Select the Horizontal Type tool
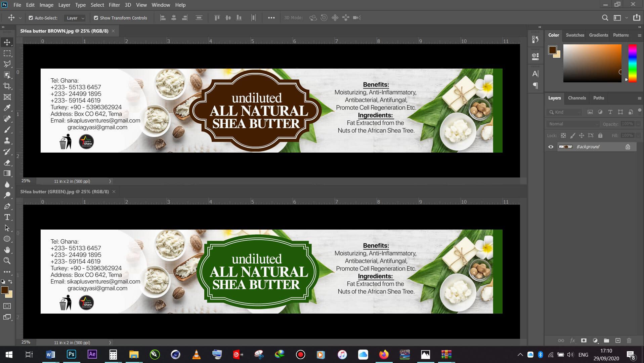The image size is (644, 363). click(7, 217)
